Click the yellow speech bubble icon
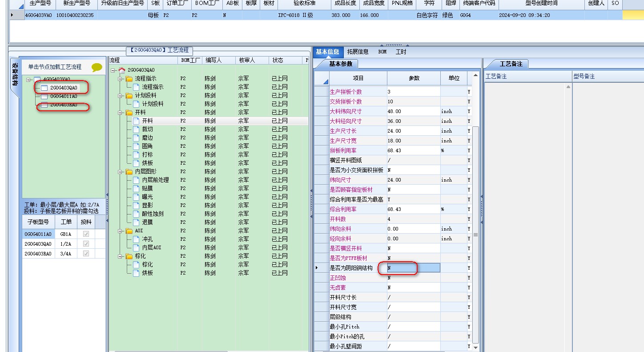Image resolution: width=644 pixels, height=352 pixels. 97,68
